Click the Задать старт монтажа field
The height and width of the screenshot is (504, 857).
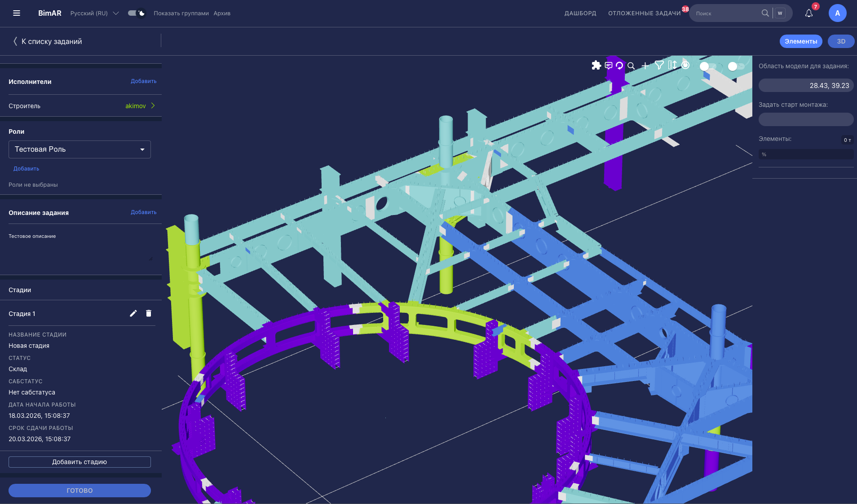pyautogui.click(x=806, y=119)
